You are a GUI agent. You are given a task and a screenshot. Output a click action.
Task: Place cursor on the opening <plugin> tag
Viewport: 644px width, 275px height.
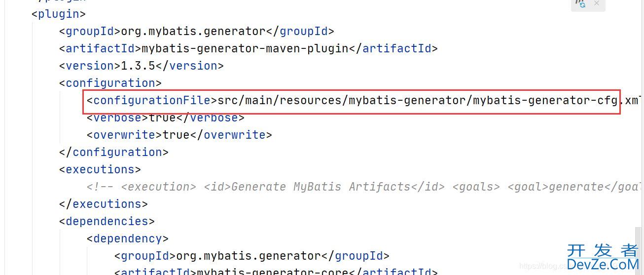pos(59,14)
